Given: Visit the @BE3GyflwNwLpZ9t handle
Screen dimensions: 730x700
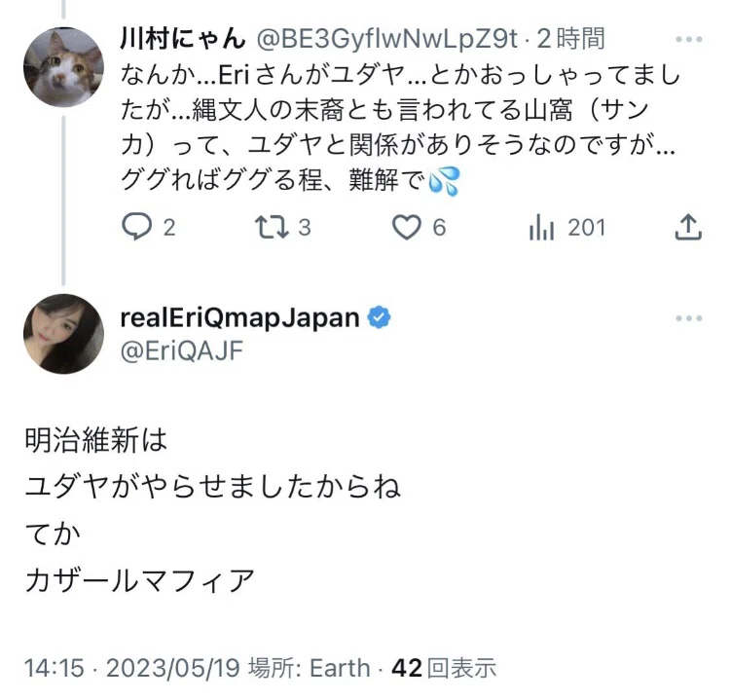Looking at the screenshot, I should [386, 39].
